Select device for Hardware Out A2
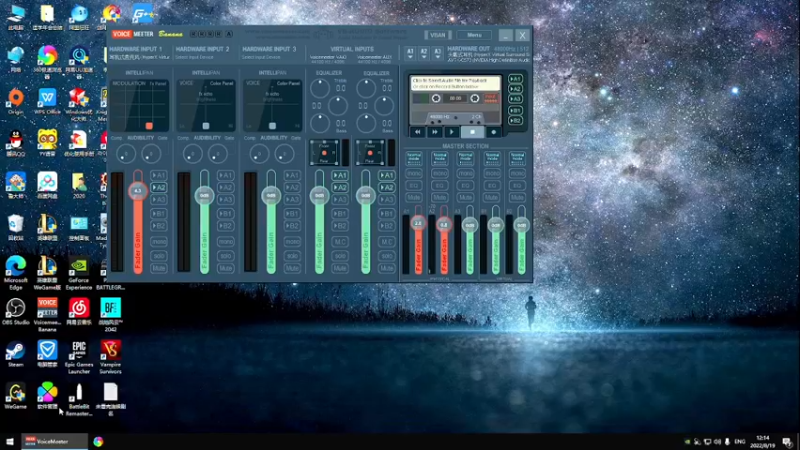This screenshot has height=450, width=800. coord(423,53)
